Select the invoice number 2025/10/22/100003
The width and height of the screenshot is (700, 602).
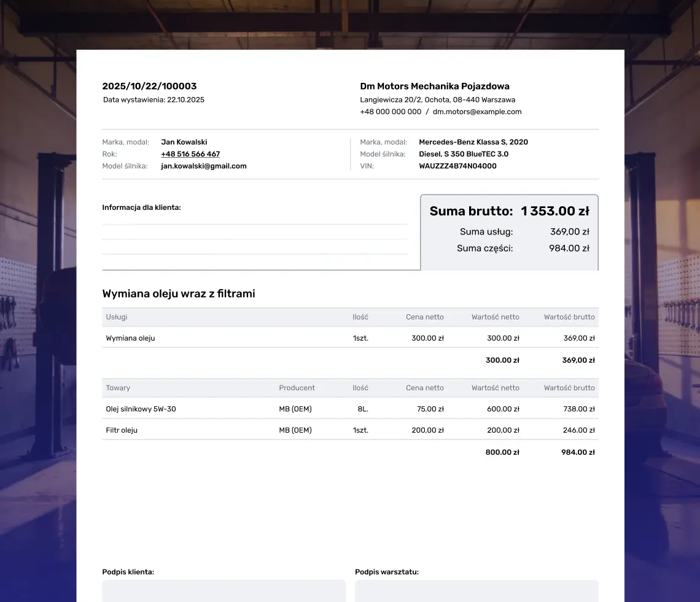click(x=149, y=87)
